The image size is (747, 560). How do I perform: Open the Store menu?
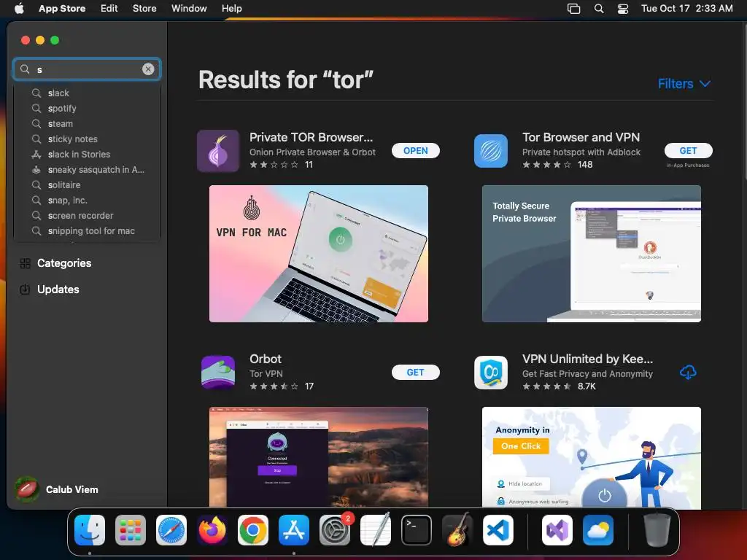[x=144, y=8]
